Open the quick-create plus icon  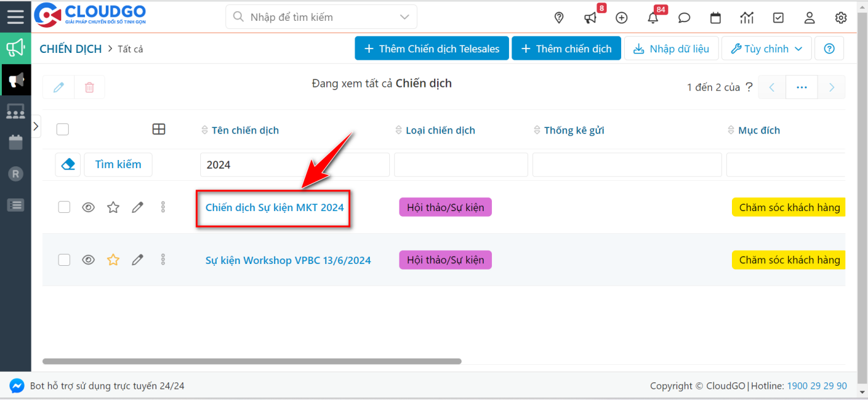pyautogui.click(x=621, y=18)
